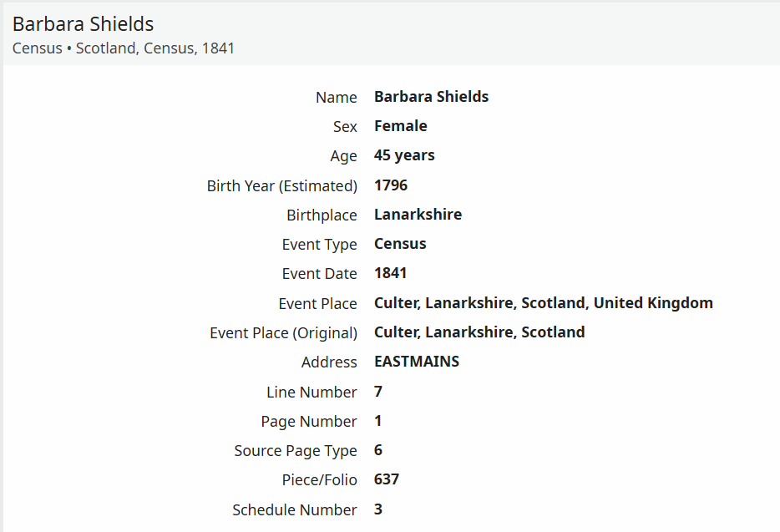Click the Schedule Number value 3
Viewport: 780px width, 532px height.
pos(378,509)
